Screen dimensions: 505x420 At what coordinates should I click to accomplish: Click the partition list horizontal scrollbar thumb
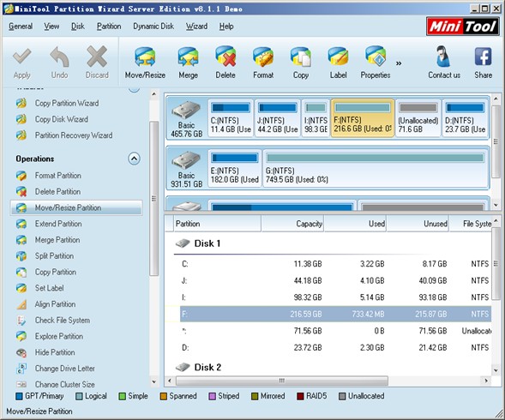pos(282,381)
